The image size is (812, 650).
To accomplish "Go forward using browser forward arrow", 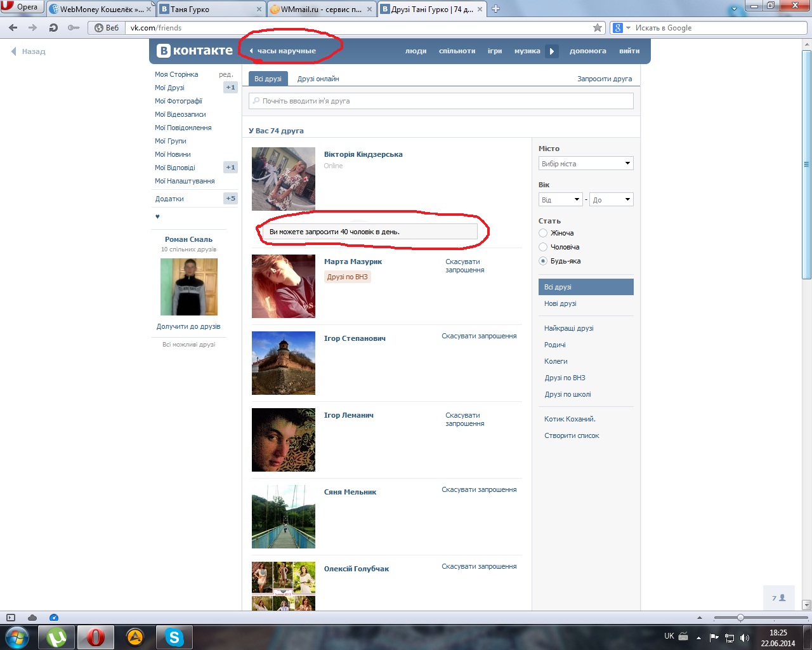I will 33,28.
